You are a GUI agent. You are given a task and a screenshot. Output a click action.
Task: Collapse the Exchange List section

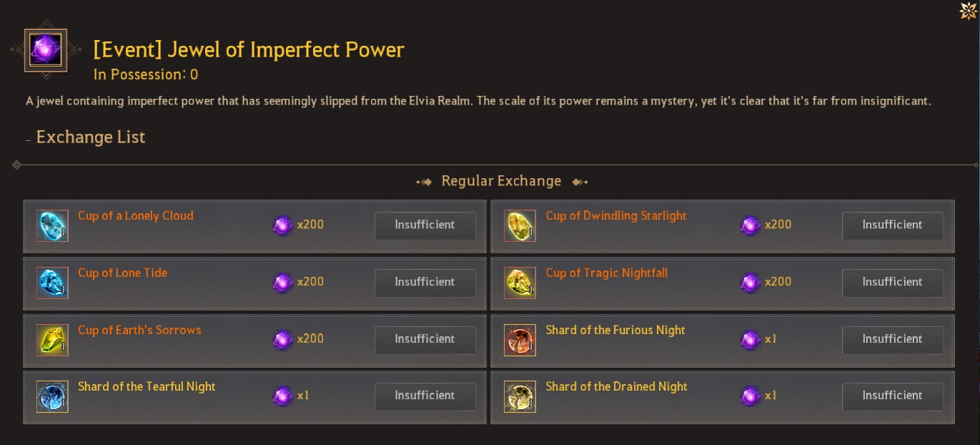[29, 139]
